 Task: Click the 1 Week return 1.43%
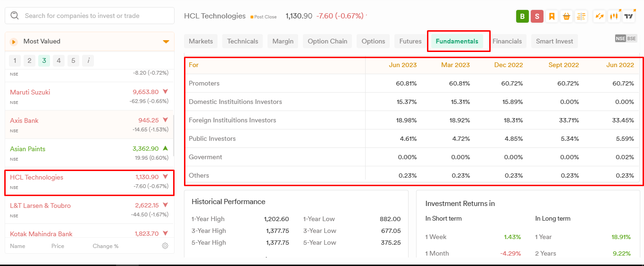(512, 237)
